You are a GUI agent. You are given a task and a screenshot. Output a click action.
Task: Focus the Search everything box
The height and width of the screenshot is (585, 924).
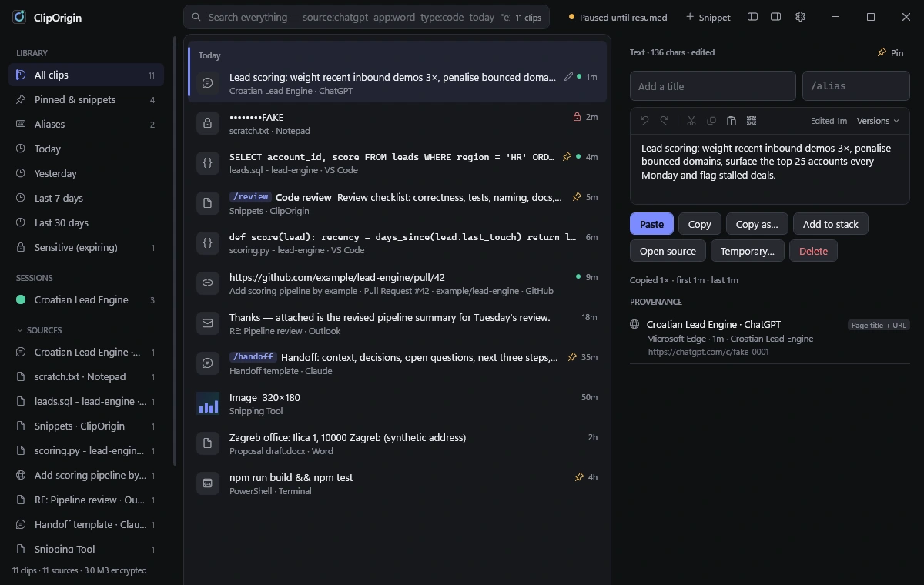pyautogui.click(x=367, y=17)
